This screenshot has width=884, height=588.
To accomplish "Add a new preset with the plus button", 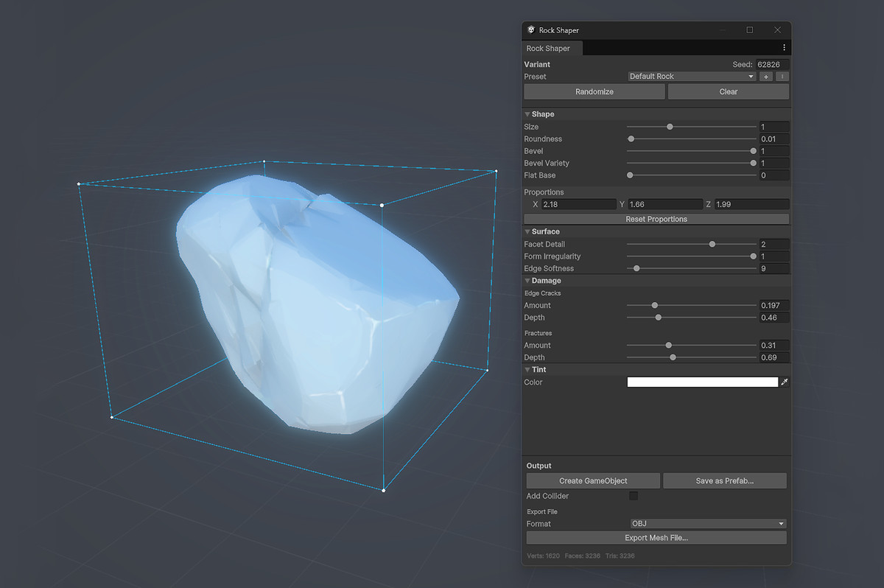I will pos(766,77).
